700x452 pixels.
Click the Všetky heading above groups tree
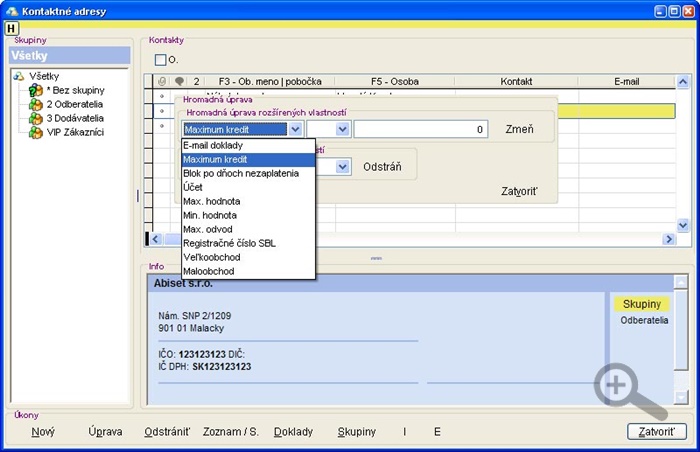pos(70,55)
